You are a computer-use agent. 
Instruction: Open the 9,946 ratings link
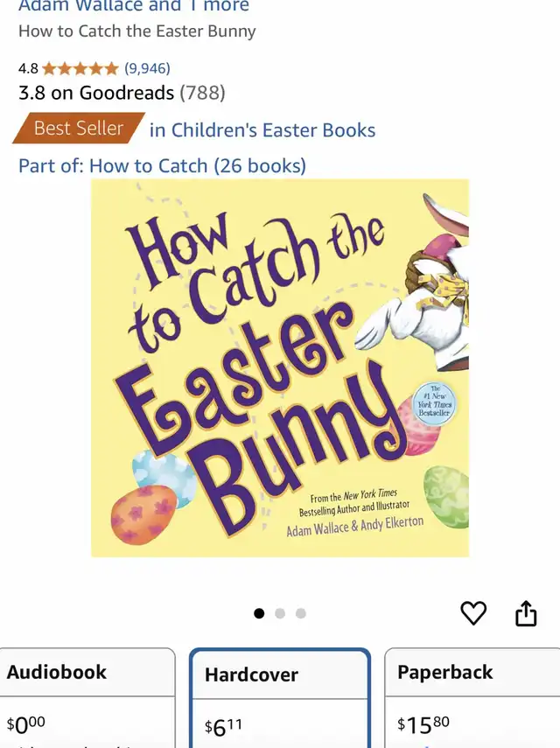[147, 69]
